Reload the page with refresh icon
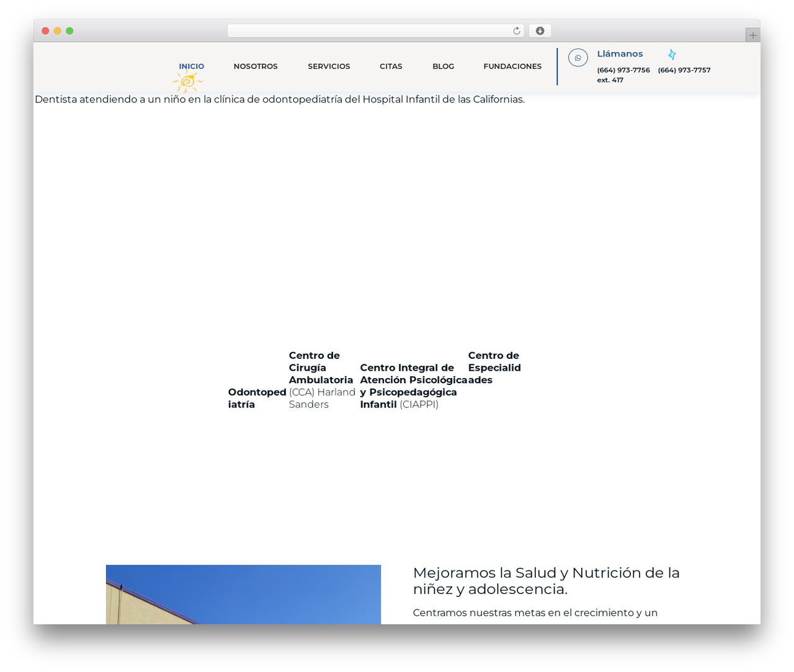 click(516, 31)
